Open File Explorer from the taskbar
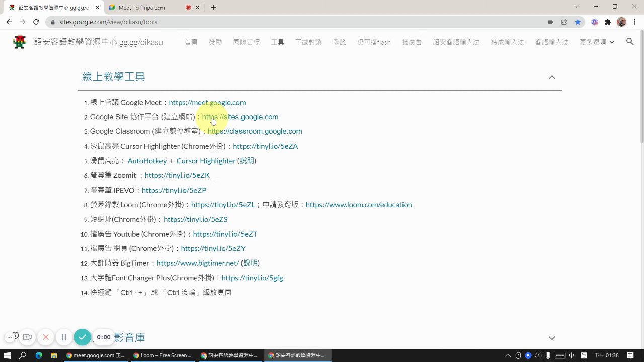 coord(54,355)
